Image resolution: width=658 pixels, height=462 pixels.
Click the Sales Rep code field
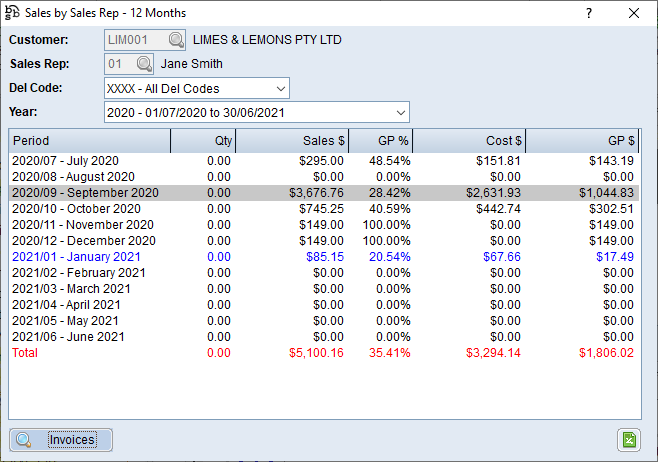118,64
